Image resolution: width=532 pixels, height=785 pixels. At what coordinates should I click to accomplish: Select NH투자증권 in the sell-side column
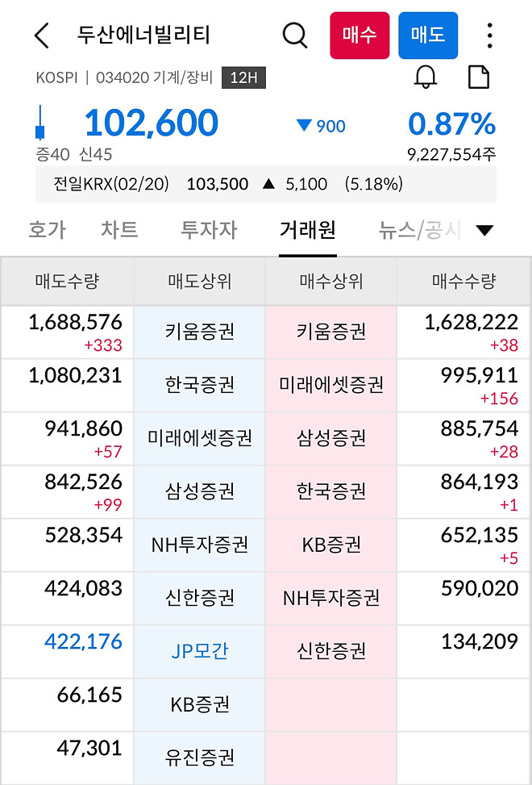point(200,545)
